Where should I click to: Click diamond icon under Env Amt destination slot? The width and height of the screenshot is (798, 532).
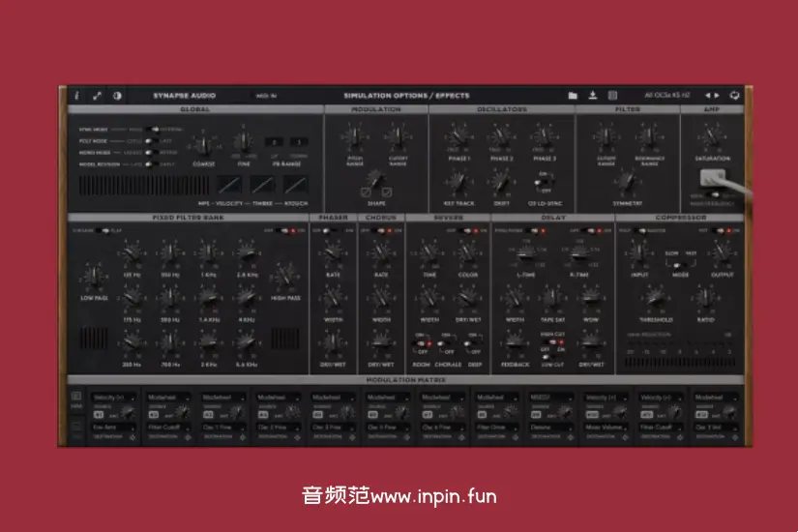pyautogui.click(x=133, y=437)
